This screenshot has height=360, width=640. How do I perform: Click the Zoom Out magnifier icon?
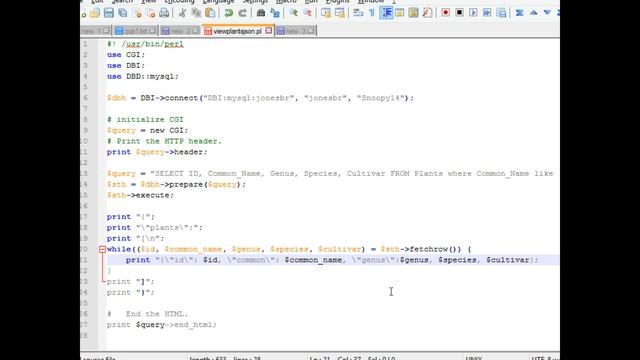pyautogui.click(x=307, y=13)
